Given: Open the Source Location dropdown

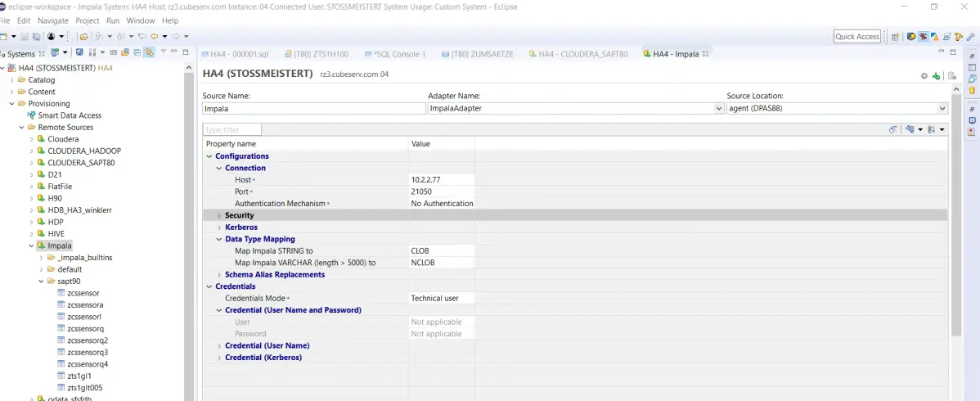Looking at the screenshot, I should [x=942, y=108].
